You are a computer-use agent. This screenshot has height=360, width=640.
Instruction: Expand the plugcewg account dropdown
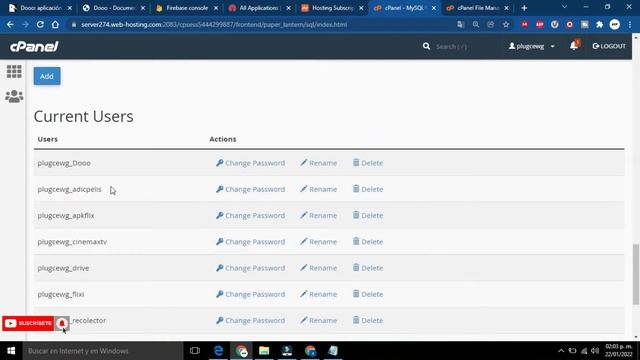(531, 46)
